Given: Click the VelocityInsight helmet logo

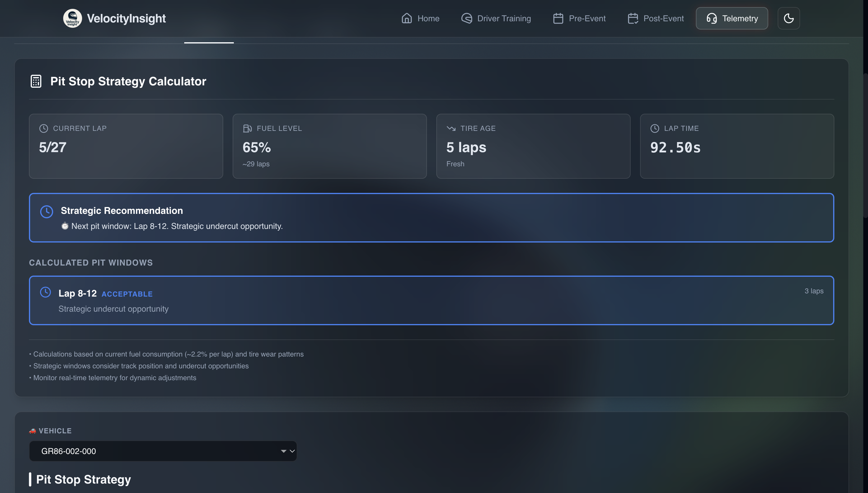Looking at the screenshot, I should [x=72, y=18].
